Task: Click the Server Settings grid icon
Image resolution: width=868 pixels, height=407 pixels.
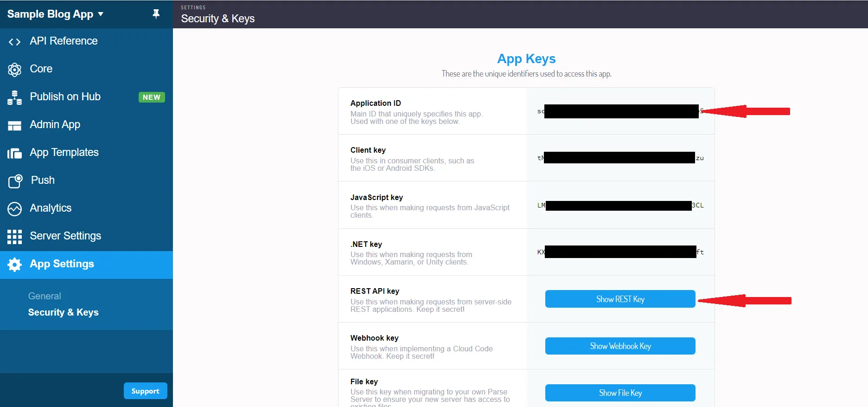Action: [x=14, y=237]
